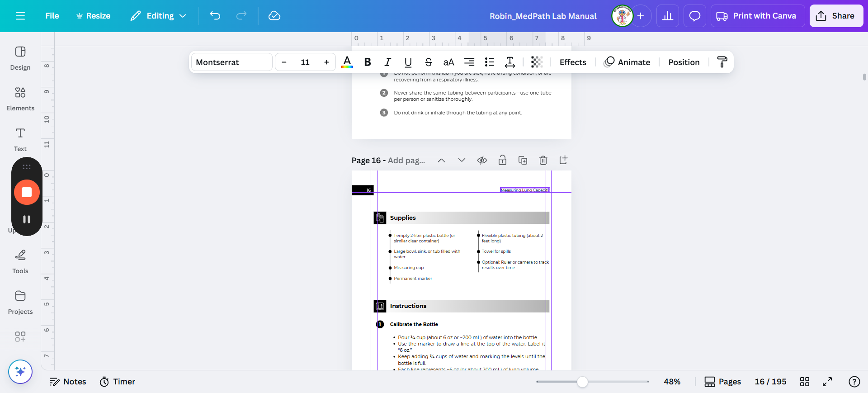868x393 pixels.
Task: Hide page 16 using eye icon
Action: [x=482, y=160]
